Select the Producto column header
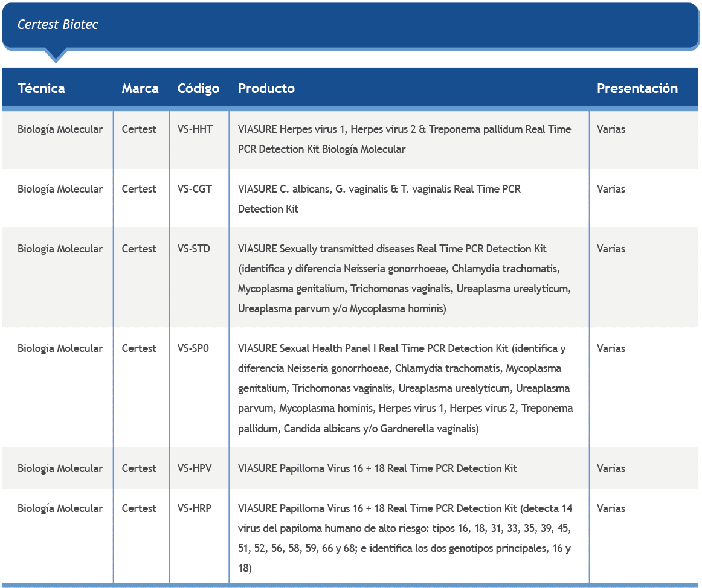 266,88
